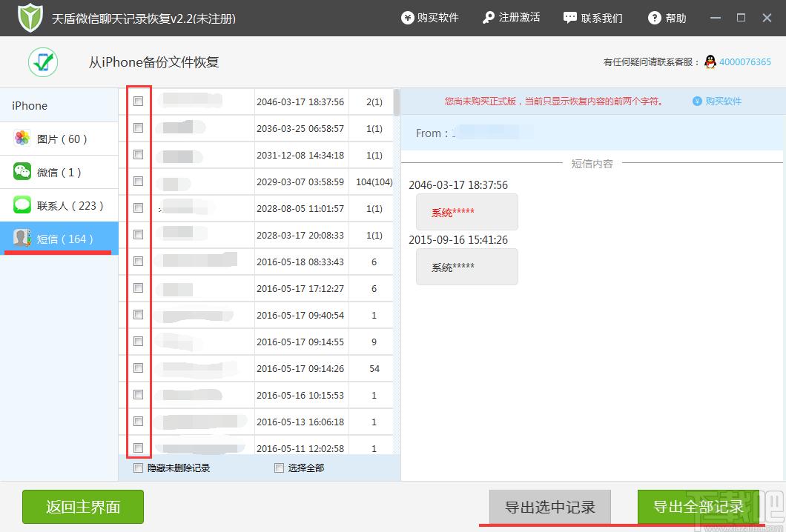Enable the 隐藏未删除记录 checkbox

point(139,468)
